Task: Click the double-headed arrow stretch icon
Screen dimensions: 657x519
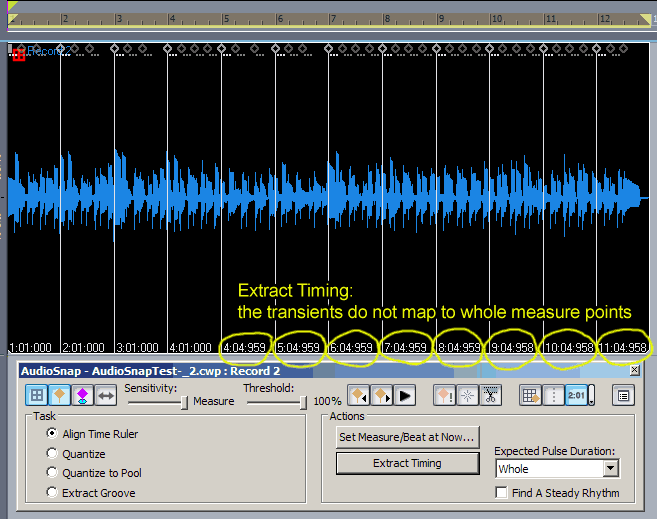Action: click(105, 395)
